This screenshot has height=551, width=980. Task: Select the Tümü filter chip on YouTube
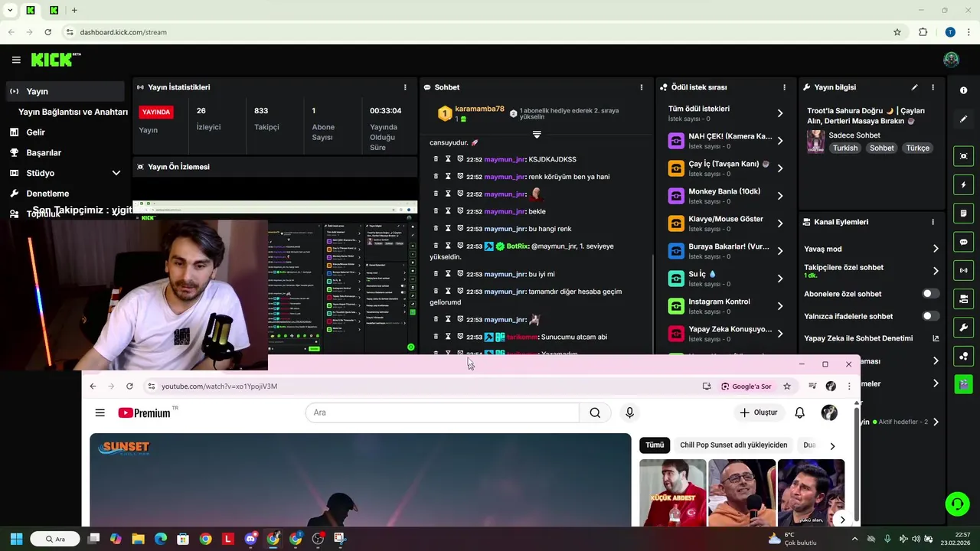tap(655, 445)
